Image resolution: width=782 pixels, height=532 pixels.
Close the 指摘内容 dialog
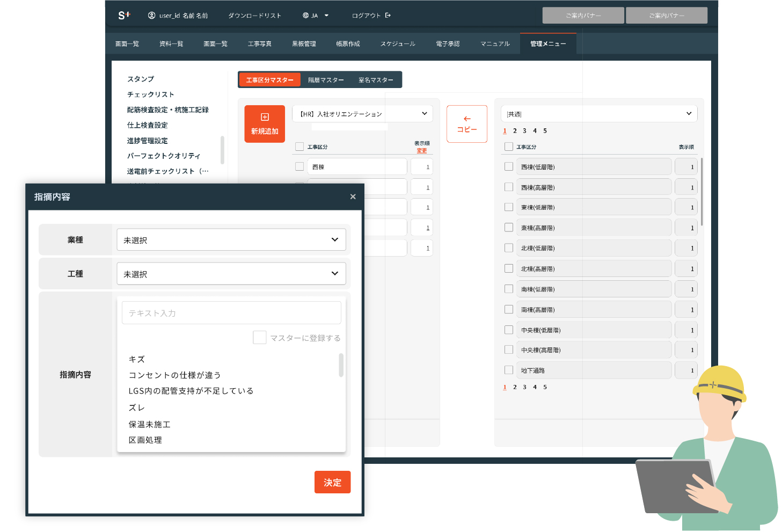pyautogui.click(x=353, y=196)
